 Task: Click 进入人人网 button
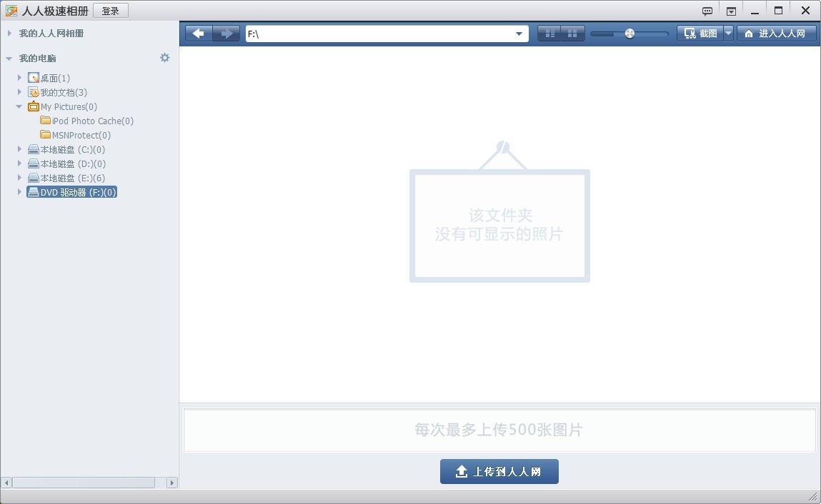(777, 34)
